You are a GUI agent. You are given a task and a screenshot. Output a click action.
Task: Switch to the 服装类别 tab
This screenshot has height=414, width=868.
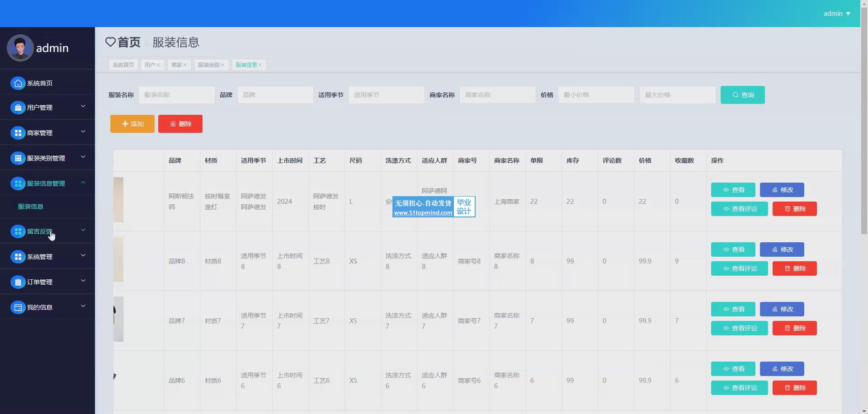pyautogui.click(x=211, y=65)
